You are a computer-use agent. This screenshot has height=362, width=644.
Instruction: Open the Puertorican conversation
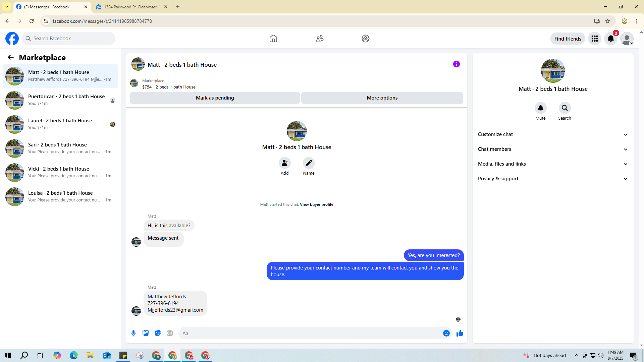(x=60, y=100)
